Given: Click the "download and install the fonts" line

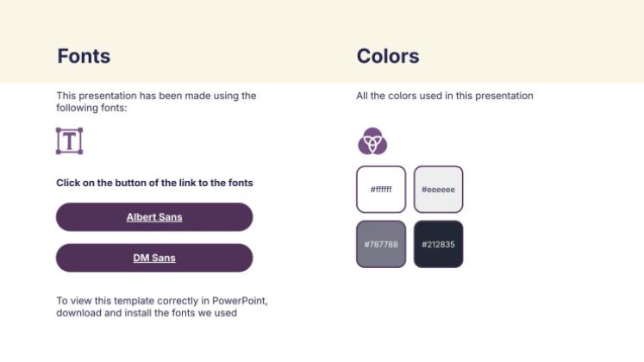Looking at the screenshot, I should coord(147,313).
